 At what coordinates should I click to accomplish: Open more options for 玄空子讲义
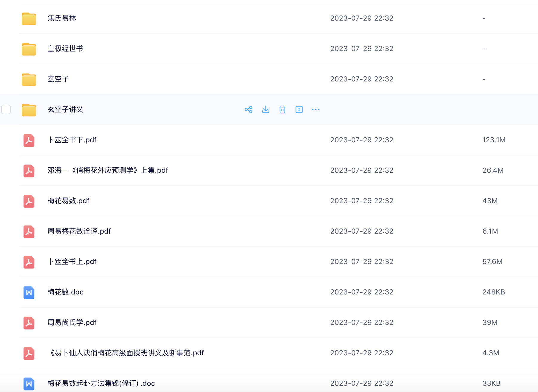[316, 109]
